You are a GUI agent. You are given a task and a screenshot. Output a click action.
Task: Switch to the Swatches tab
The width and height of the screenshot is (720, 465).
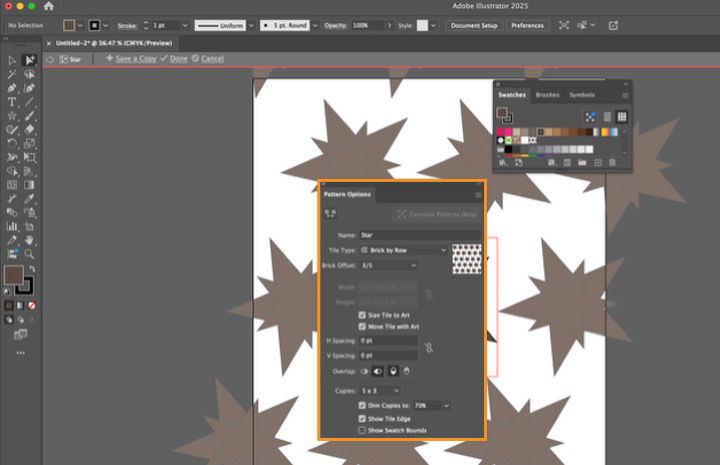[x=512, y=95]
